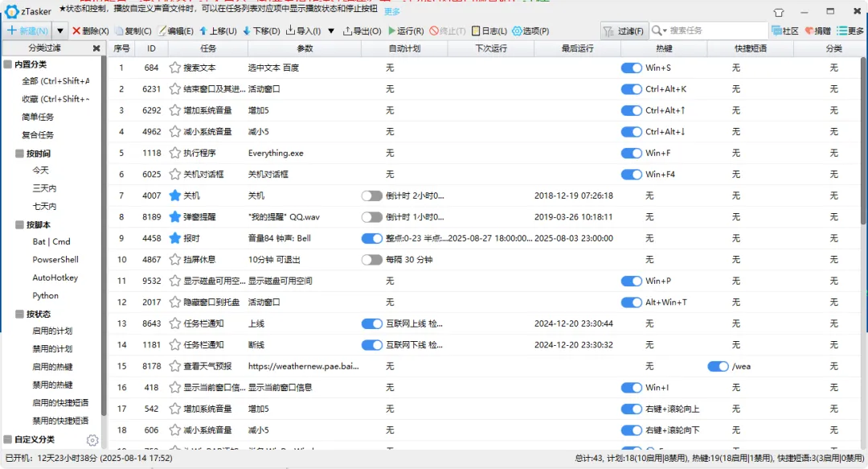Disable the /wea quick phrase toggle
The height and width of the screenshot is (469, 868).
[718, 367]
